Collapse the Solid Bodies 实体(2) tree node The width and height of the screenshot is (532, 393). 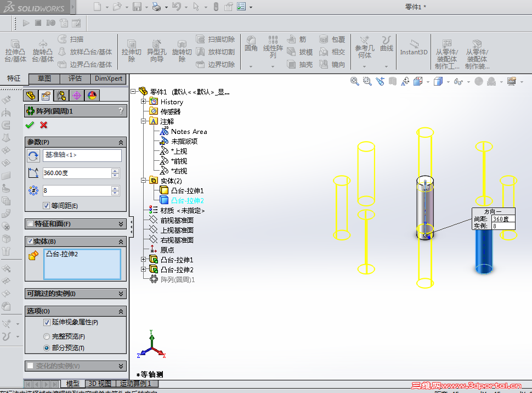pos(144,181)
